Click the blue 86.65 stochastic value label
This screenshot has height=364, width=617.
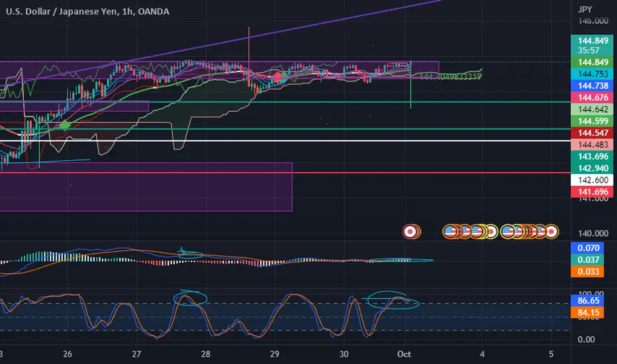point(587,300)
